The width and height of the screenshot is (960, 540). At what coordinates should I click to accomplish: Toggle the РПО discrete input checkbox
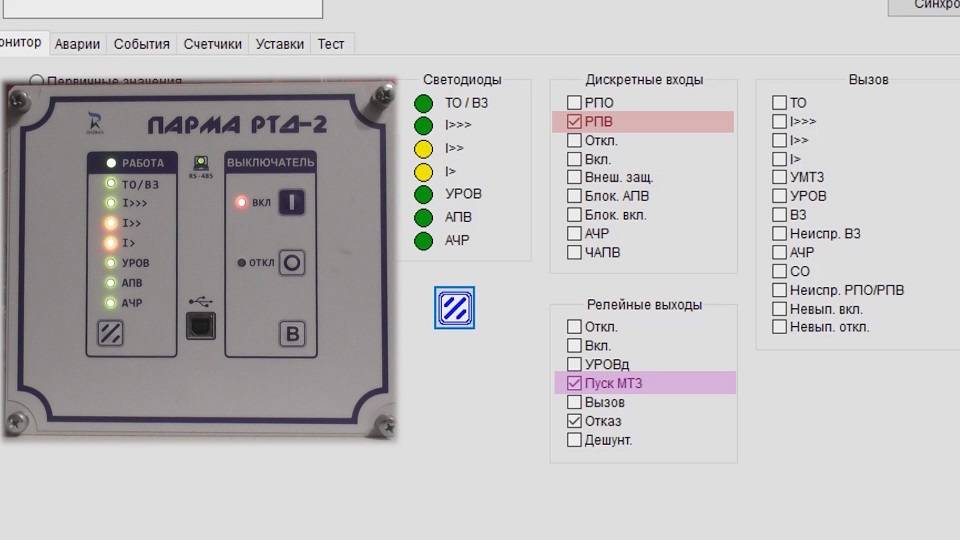click(574, 102)
